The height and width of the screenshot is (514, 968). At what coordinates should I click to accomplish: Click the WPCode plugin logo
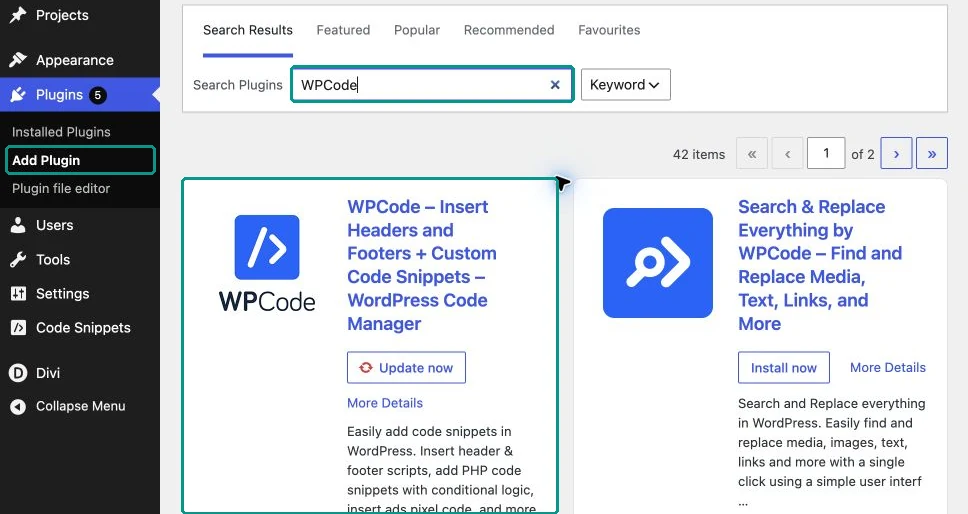pyautogui.click(x=267, y=263)
